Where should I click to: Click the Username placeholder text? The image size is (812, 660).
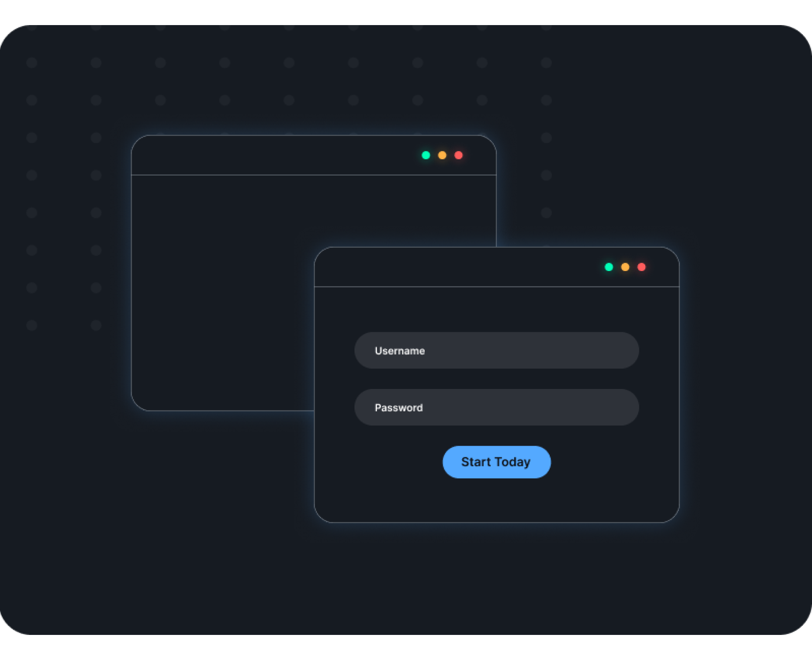pos(400,351)
